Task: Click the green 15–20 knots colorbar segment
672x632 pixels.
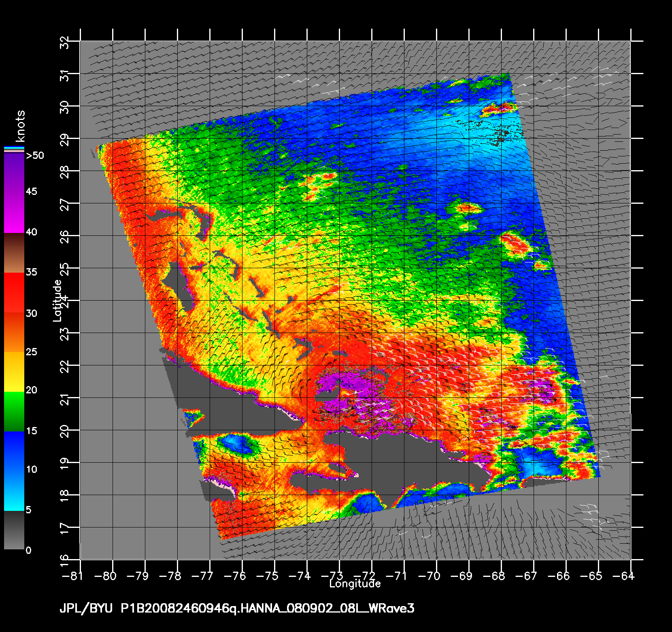Action: [14, 412]
